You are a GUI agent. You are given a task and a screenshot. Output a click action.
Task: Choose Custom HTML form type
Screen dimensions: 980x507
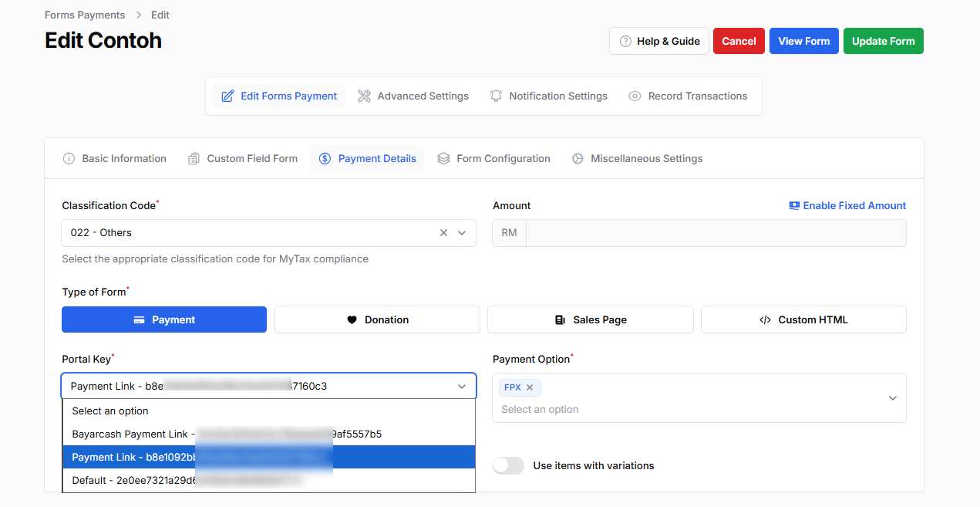point(803,319)
